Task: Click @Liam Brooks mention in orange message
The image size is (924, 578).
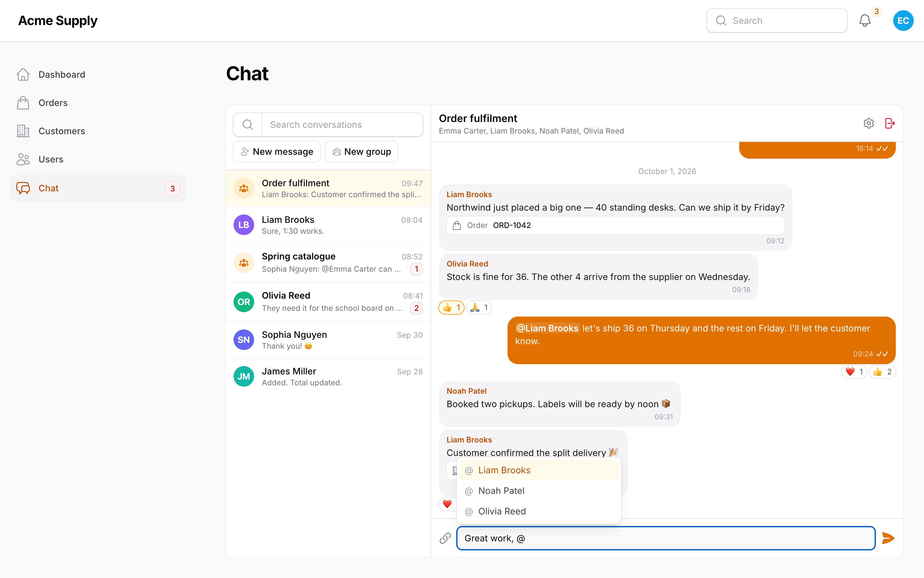Action: click(547, 328)
